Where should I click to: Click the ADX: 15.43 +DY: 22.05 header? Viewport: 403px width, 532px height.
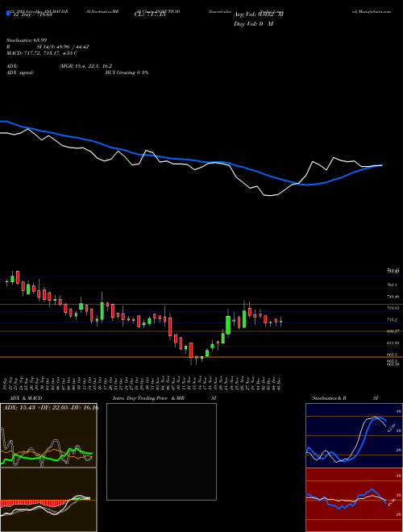click(51, 408)
